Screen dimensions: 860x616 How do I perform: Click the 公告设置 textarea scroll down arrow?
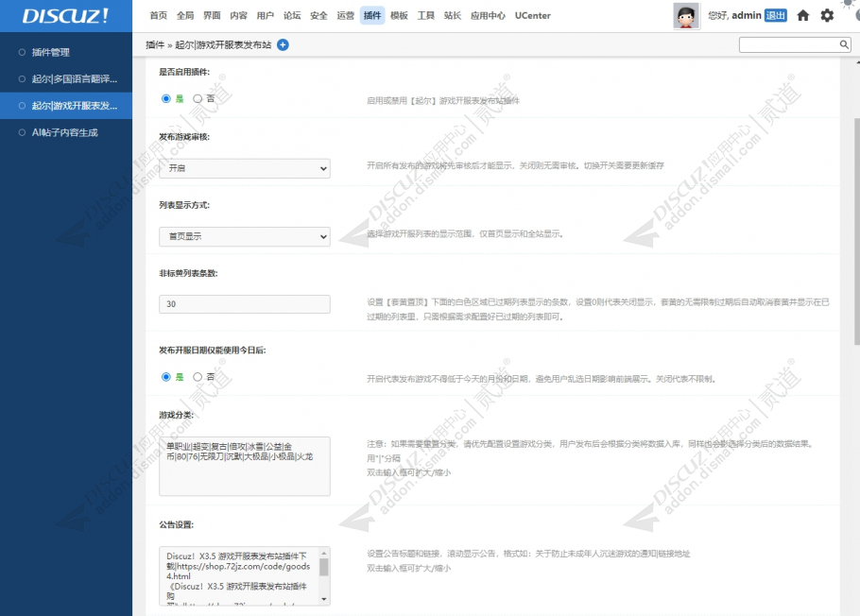(x=324, y=600)
